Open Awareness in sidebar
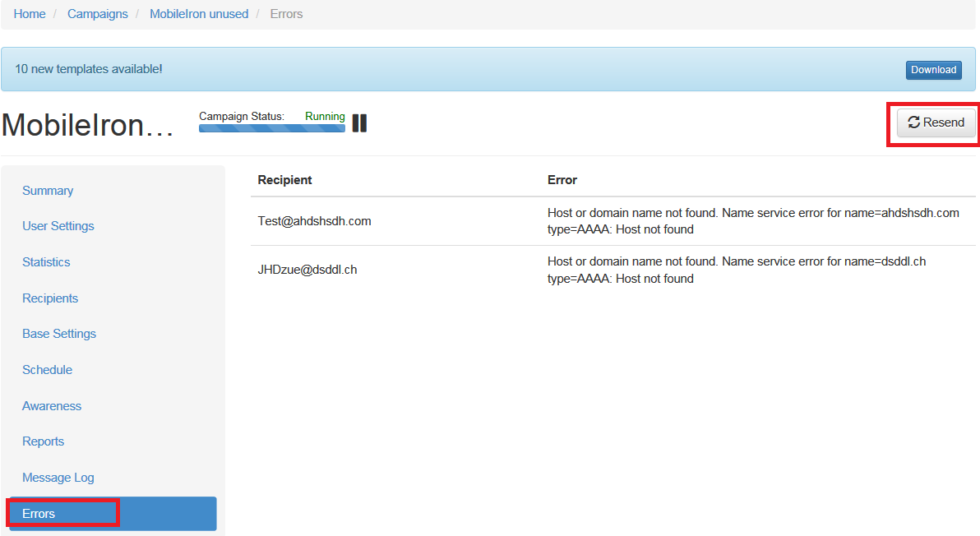Screen dimensions: 980x536 [x=52, y=406]
